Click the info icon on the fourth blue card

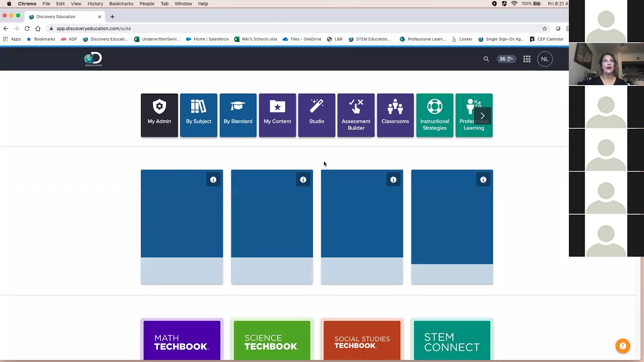pos(484,179)
